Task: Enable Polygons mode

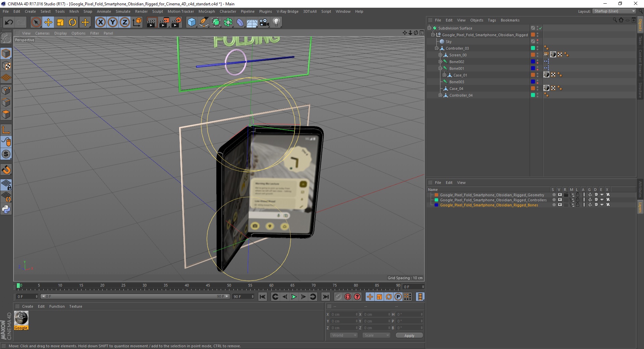Action: point(6,114)
